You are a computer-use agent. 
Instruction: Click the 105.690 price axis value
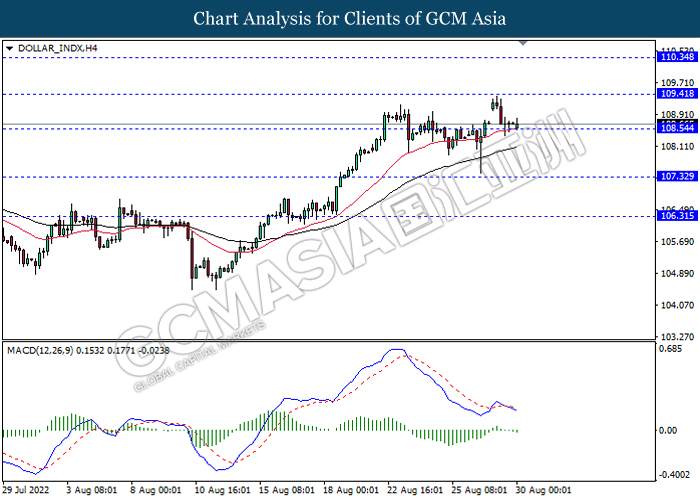click(x=677, y=242)
